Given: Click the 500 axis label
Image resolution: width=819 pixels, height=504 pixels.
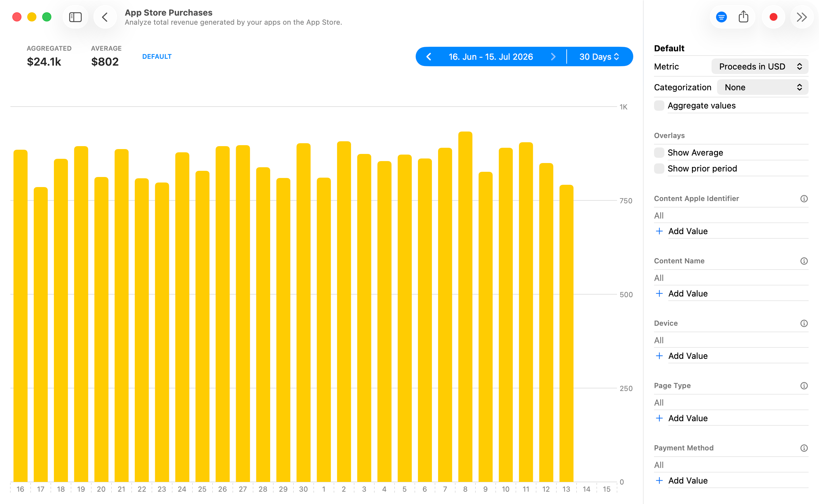Looking at the screenshot, I should click(x=626, y=295).
